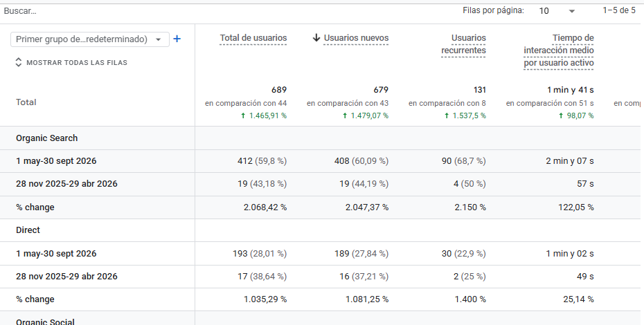Open the Primer grupo de…redeterminado dimension dropdown
This screenshot has height=325, width=644.
point(90,39)
